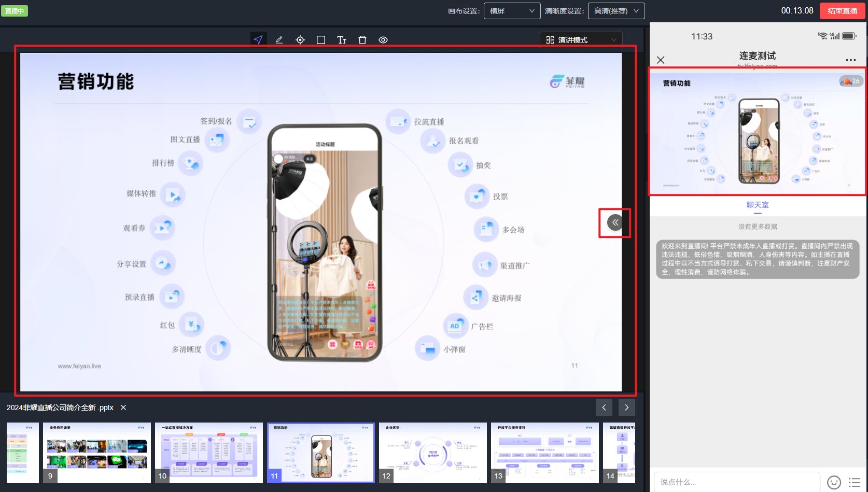Select the pen drawing tool
868x492 pixels.
(279, 40)
